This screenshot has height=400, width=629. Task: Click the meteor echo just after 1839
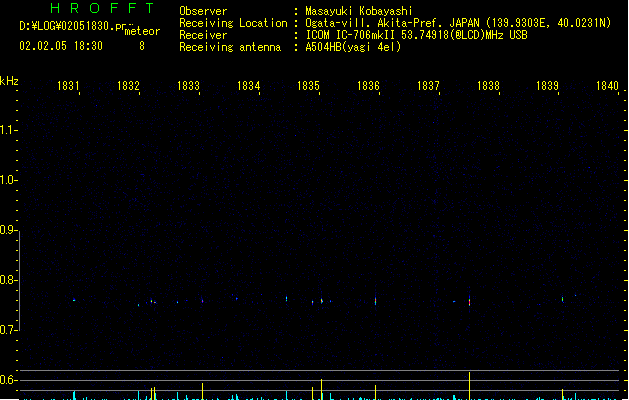[562, 299]
